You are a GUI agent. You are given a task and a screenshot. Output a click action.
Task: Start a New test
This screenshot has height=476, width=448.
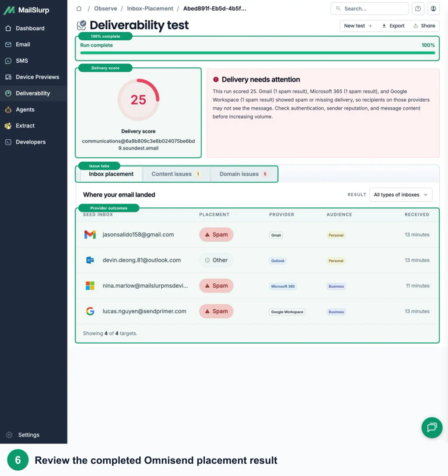pos(358,26)
